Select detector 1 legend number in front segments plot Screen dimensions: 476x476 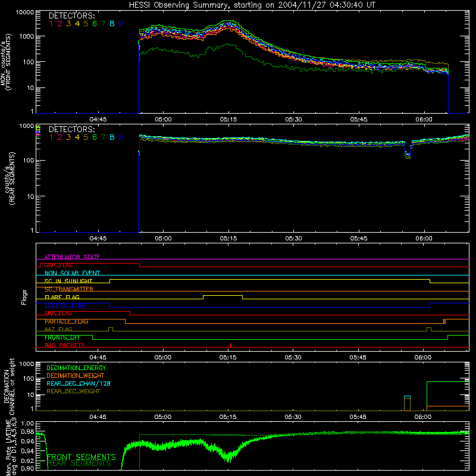pos(51,24)
